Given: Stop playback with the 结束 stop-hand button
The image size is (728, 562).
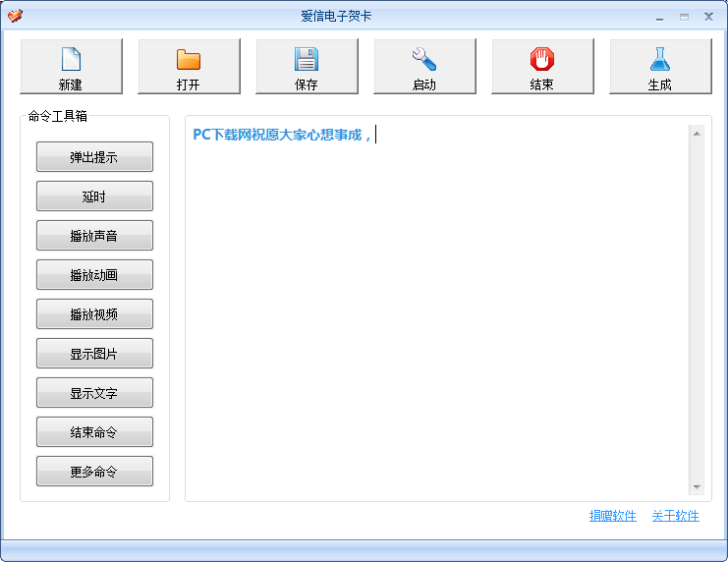Looking at the screenshot, I should (x=542, y=67).
